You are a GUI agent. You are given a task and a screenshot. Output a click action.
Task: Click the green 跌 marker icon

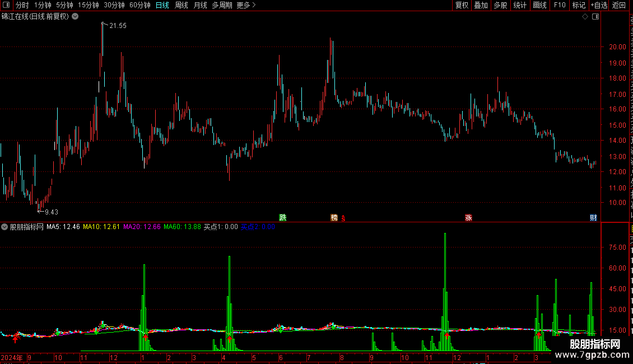282,217
